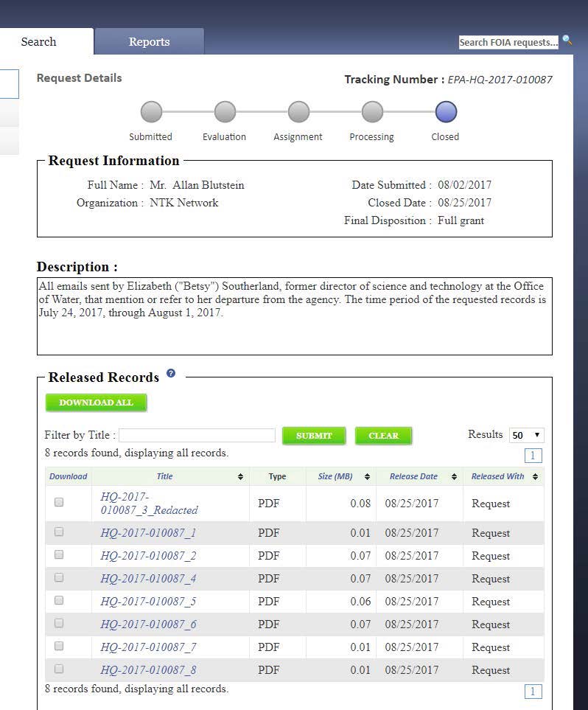The height and width of the screenshot is (710, 588).
Task: Sort by Size (MB) arrows
Action: (x=367, y=476)
